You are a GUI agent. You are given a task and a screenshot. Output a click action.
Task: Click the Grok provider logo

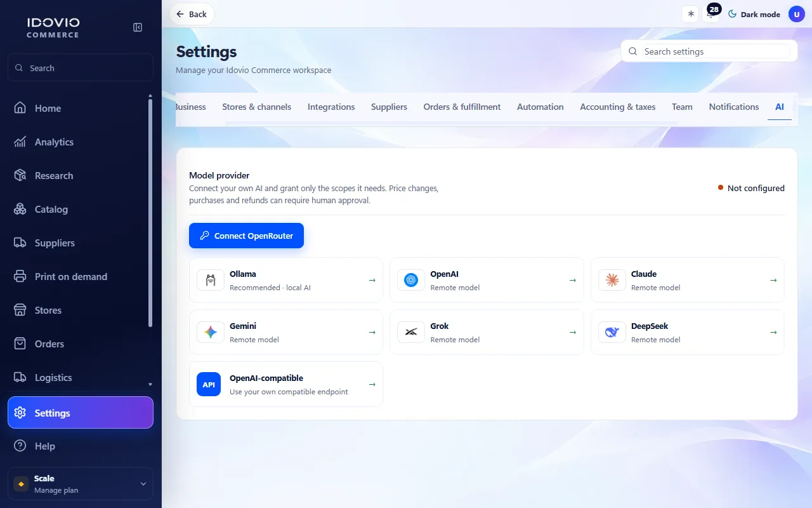[x=411, y=332]
